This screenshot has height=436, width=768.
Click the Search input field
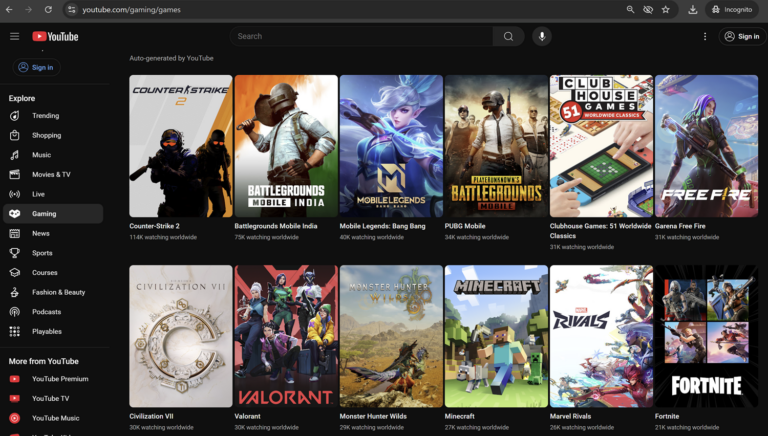point(361,36)
